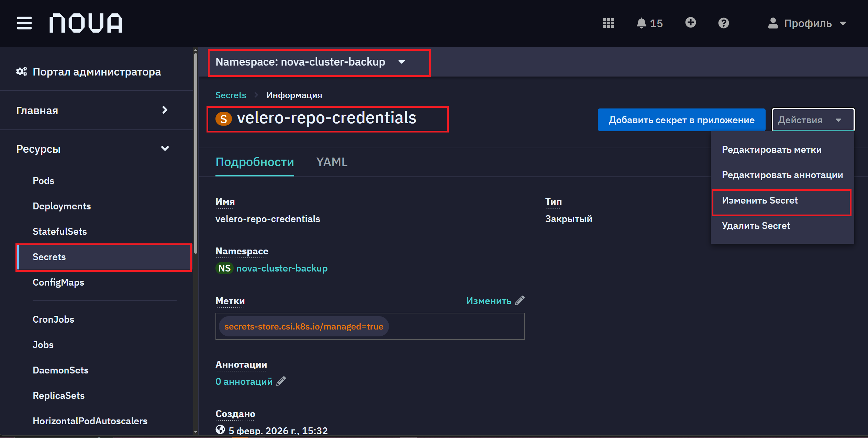
Task: Click the Информация breadcrumb text
Action: pyautogui.click(x=294, y=95)
